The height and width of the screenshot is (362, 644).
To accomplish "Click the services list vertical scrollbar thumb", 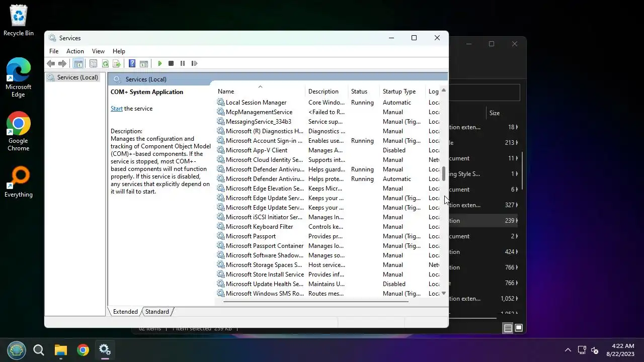I will [x=444, y=174].
